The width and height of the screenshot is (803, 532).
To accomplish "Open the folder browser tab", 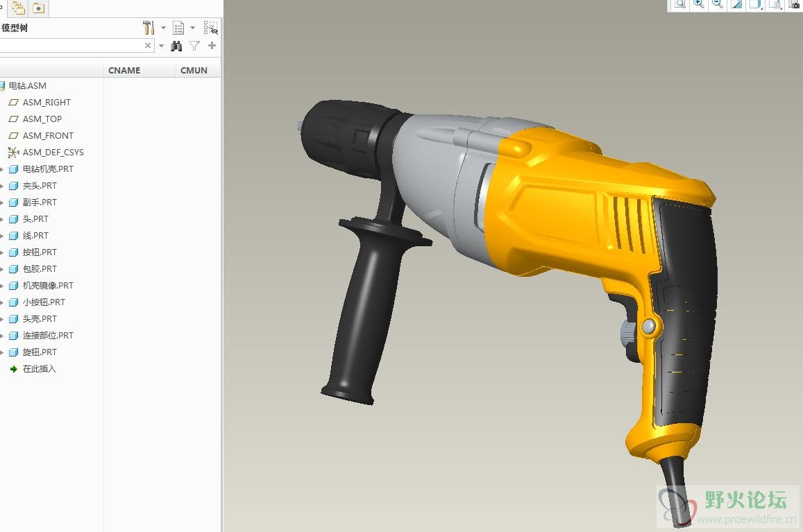I will pos(18,8).
